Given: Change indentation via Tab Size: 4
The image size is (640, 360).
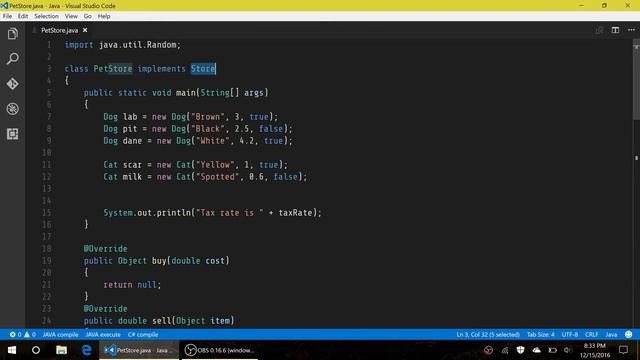Looking at the screenshot, I should [540, 334].
